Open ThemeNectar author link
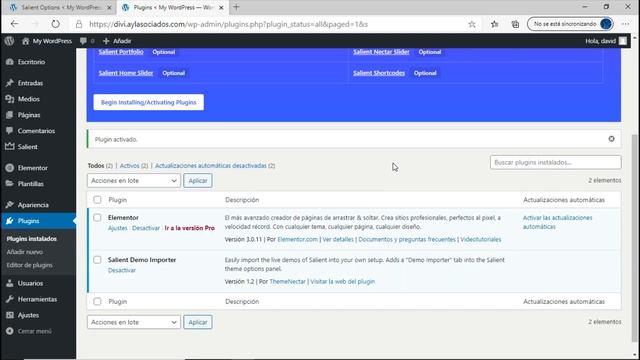This screenshot has width=640, height=360. (x=287, y=282)
